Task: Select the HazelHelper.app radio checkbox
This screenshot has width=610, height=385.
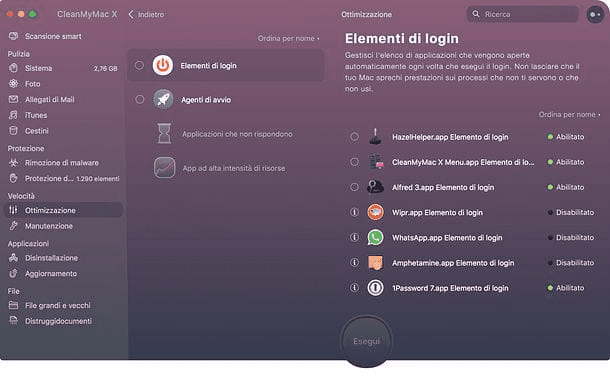Action: pos(354,137)
